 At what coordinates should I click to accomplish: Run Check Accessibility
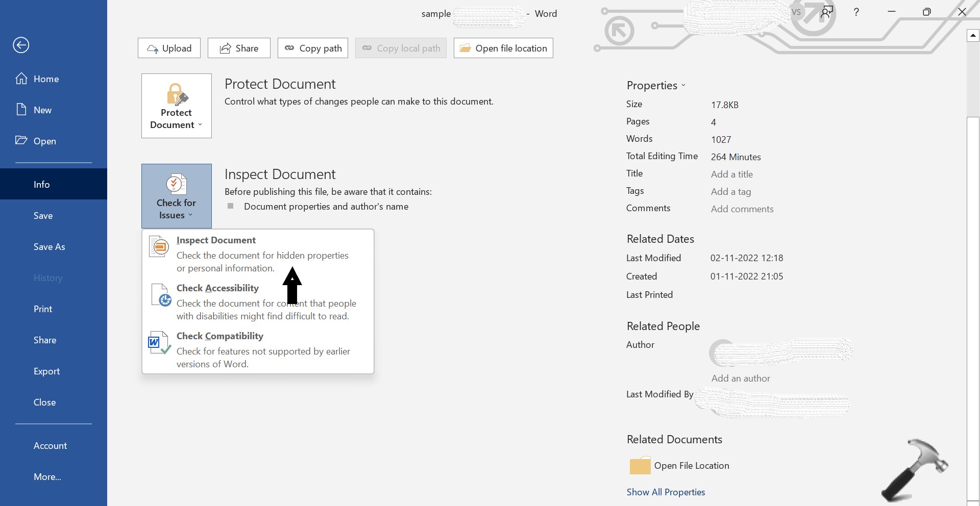pyautogui.click(x=217, y=288)
